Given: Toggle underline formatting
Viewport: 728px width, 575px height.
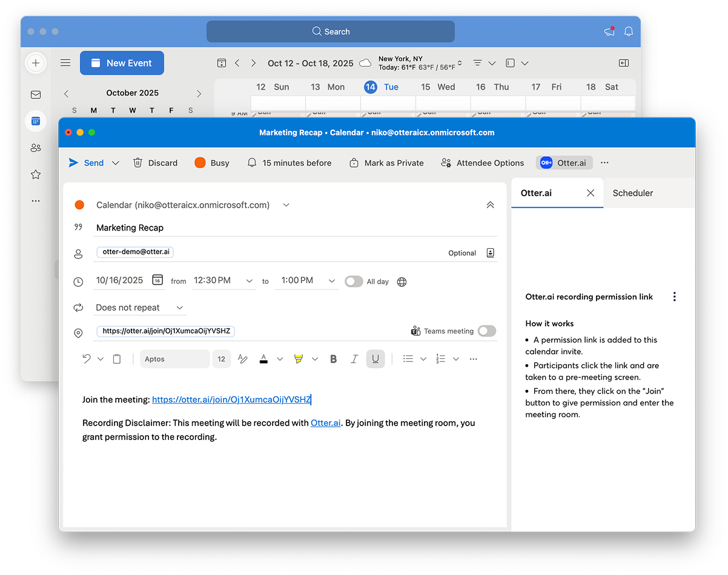Looking at the screenshot, I should [x=376, y=359].
